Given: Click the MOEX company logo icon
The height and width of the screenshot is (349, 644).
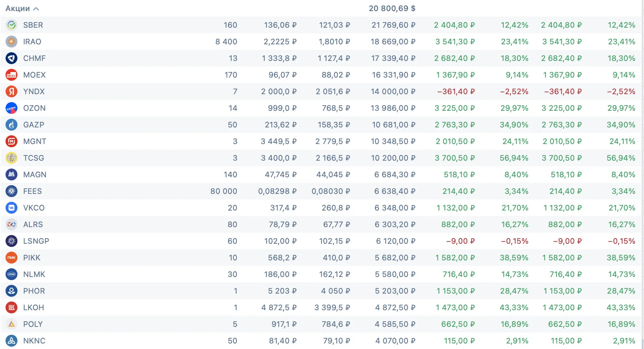Looking at the screenshot, I should pos(11,75).
